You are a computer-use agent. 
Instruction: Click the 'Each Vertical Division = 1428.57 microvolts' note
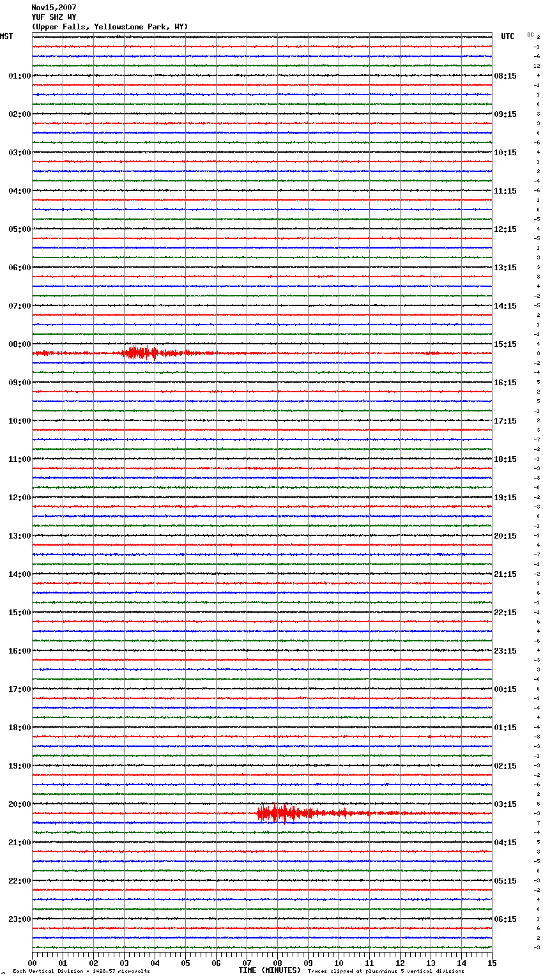81,972
